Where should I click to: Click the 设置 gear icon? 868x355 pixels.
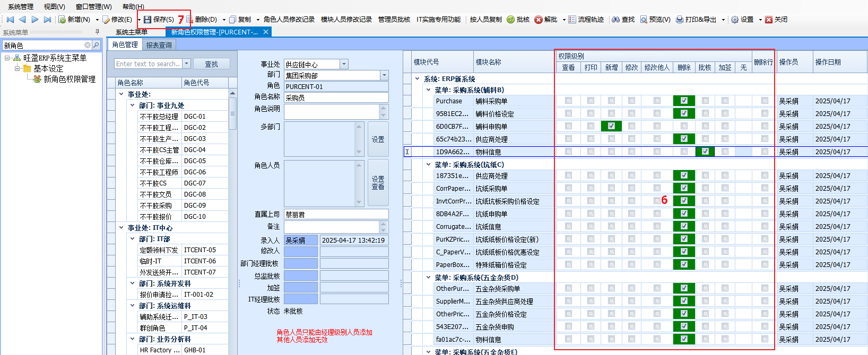735,20
